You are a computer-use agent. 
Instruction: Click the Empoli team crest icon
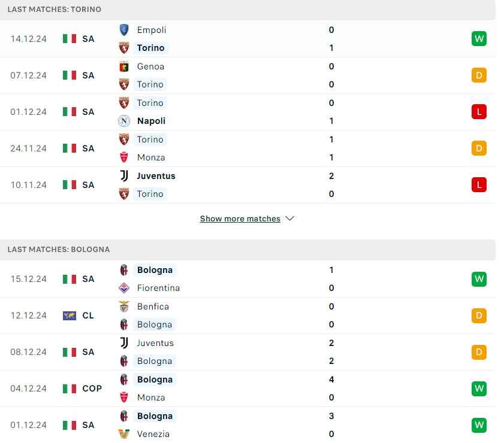(x=124, y=30)
